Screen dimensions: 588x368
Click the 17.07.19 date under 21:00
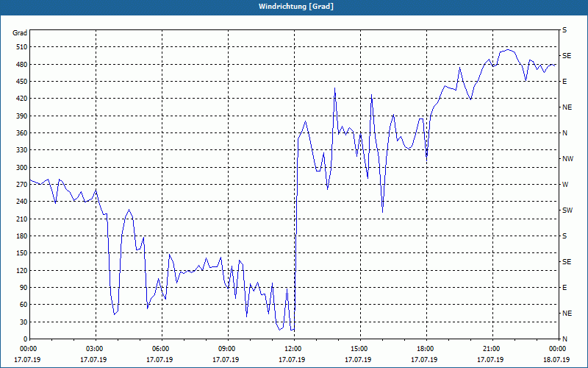490,359
